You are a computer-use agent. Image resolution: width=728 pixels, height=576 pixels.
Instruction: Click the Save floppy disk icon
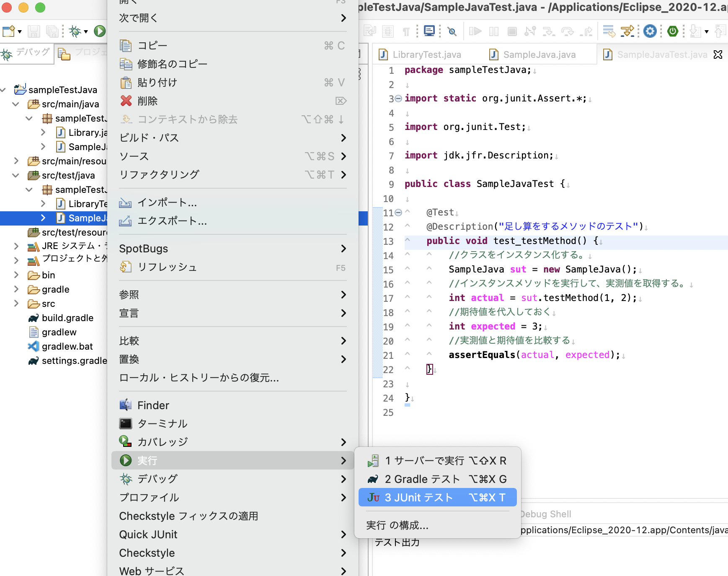pos(34,31)
